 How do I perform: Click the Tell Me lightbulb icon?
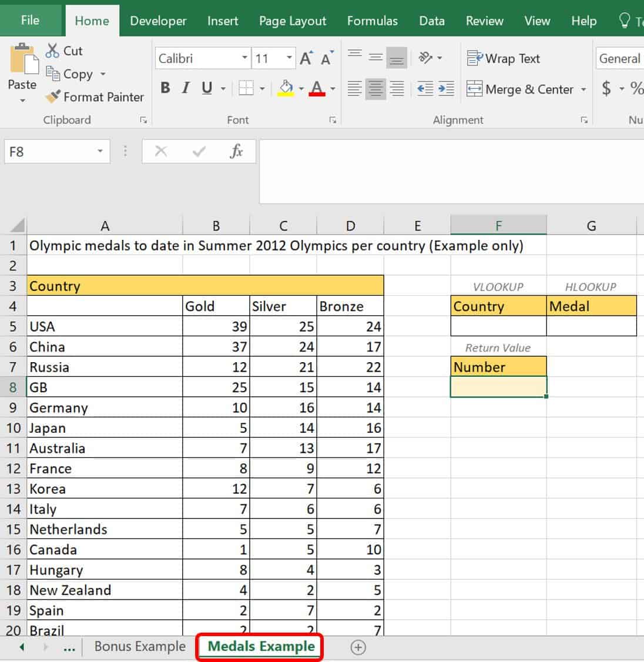[624, 20]
